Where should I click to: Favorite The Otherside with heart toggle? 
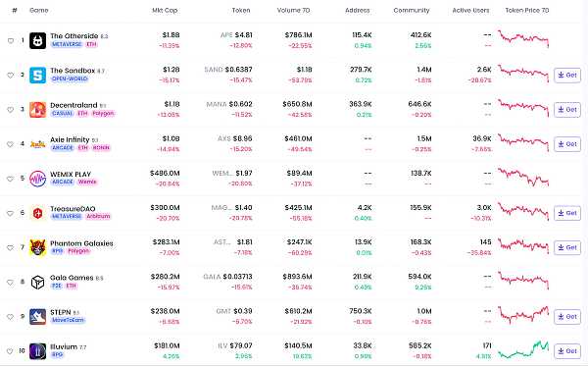coord(11,41)
